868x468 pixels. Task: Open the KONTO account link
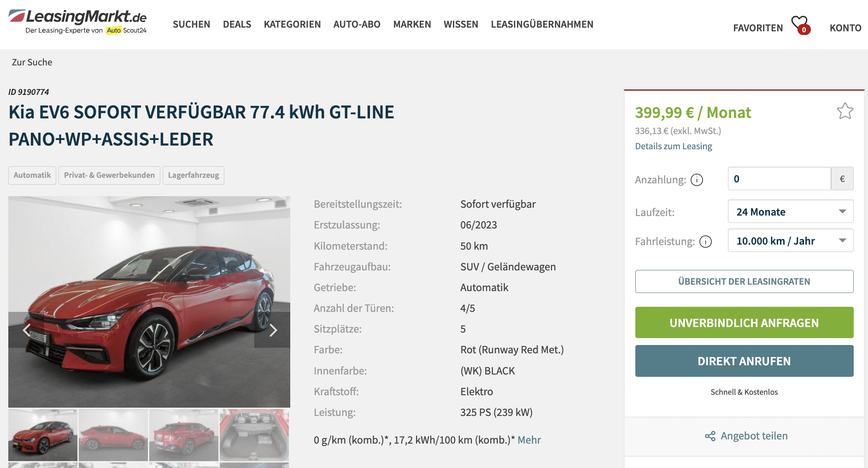click(845, 28)
